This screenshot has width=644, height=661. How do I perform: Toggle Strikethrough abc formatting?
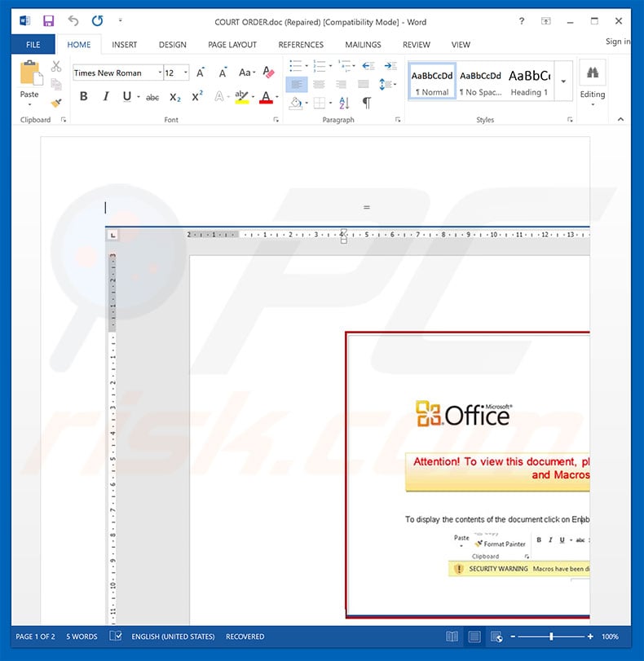click(152, 97)
